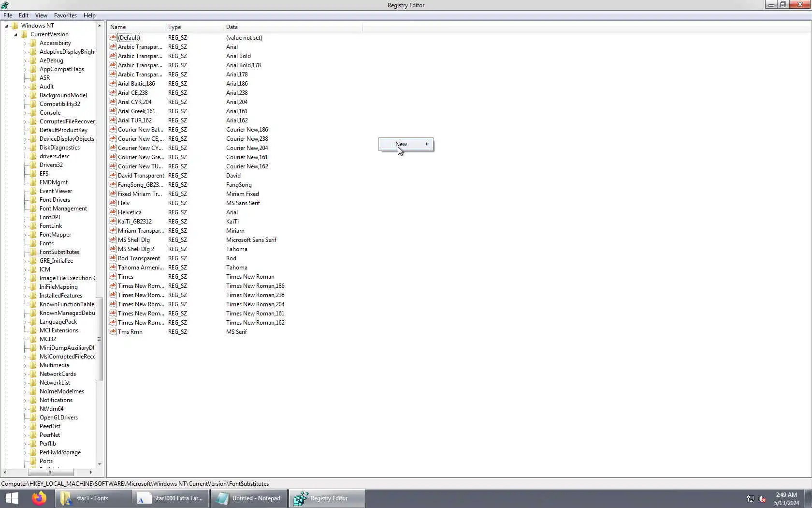Select the Notifications key

(x=56, y=400)
